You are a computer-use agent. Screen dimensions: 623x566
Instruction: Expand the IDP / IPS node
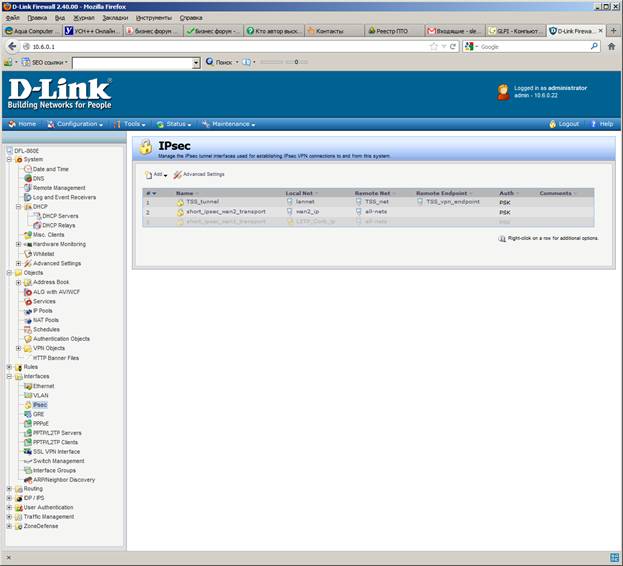[x=9, y=498]
